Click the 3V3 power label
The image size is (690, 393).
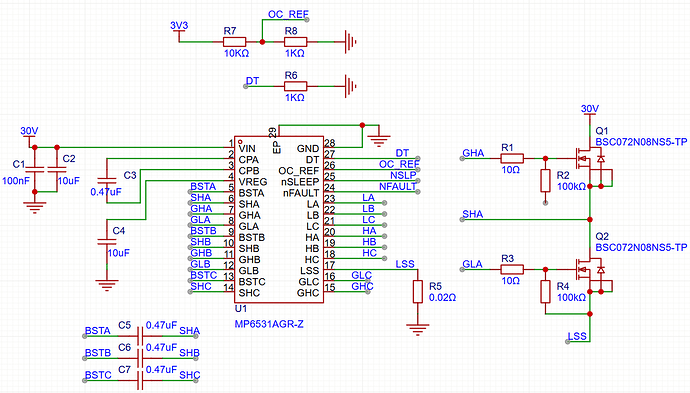(x=179, y=26)
